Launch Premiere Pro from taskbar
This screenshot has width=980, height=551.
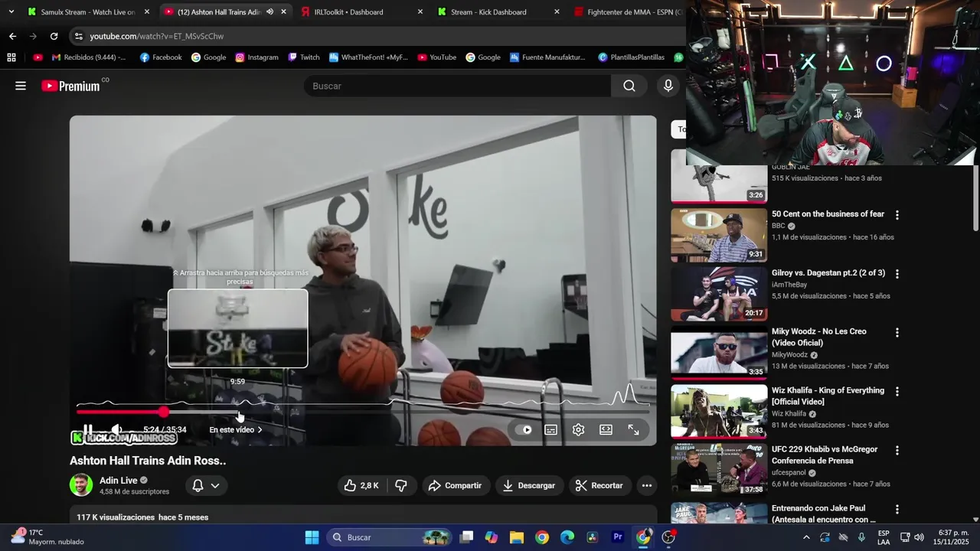pyautogui.click(x=618, y=537)
